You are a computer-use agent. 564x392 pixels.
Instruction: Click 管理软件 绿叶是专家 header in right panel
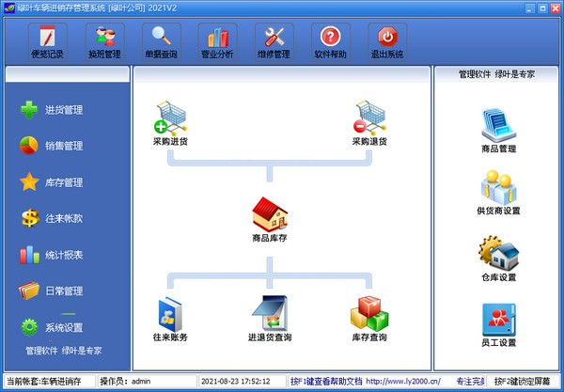tap(496, 74)
